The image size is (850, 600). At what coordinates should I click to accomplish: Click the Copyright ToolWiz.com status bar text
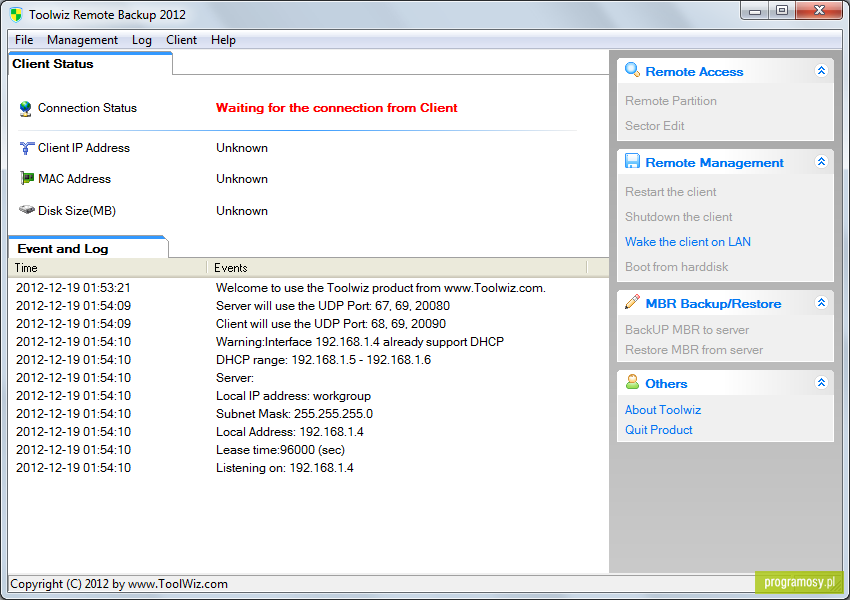click(119, 584)
